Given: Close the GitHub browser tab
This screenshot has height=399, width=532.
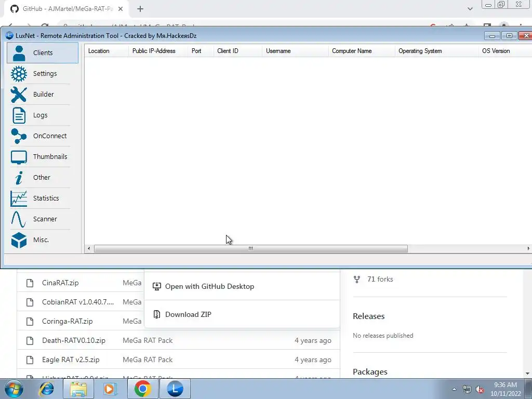Looking at the screenshot, I should [x=121, y=9].
